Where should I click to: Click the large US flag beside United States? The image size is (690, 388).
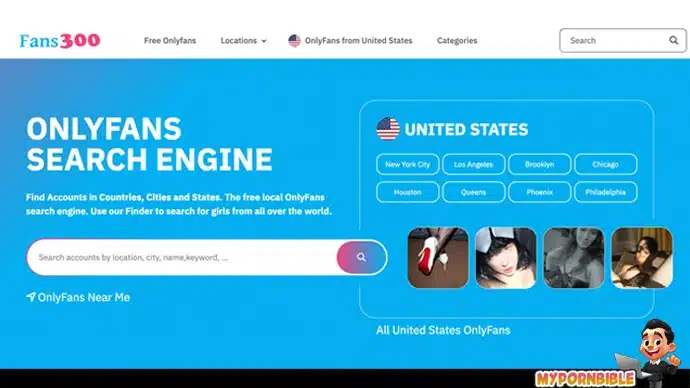pyautogui.click(x=388, y=129)
